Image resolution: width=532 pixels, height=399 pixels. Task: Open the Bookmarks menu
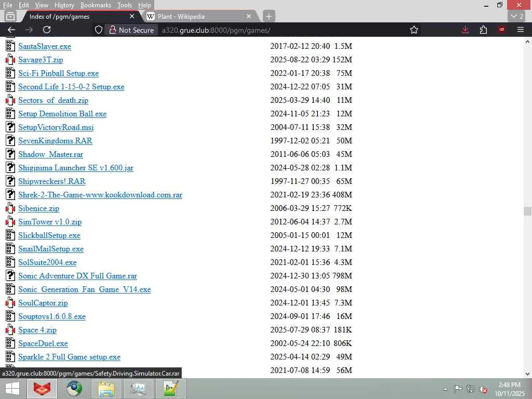[96, 5]
